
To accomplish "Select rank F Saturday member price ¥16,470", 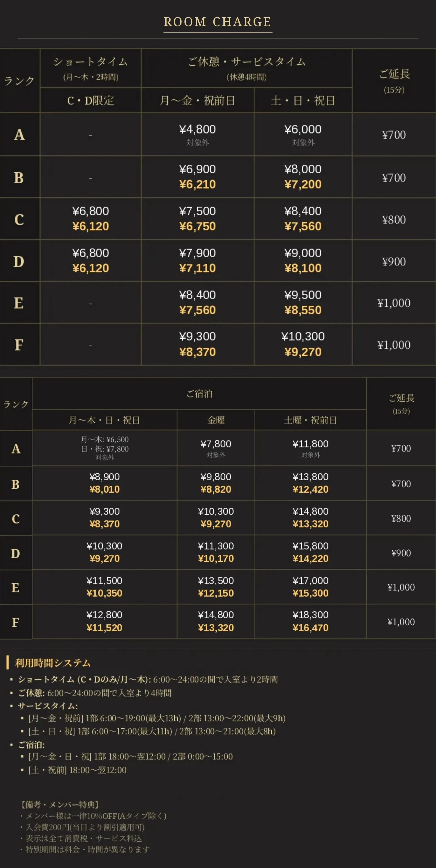I will pyautogui.click(x=310, y=628).
